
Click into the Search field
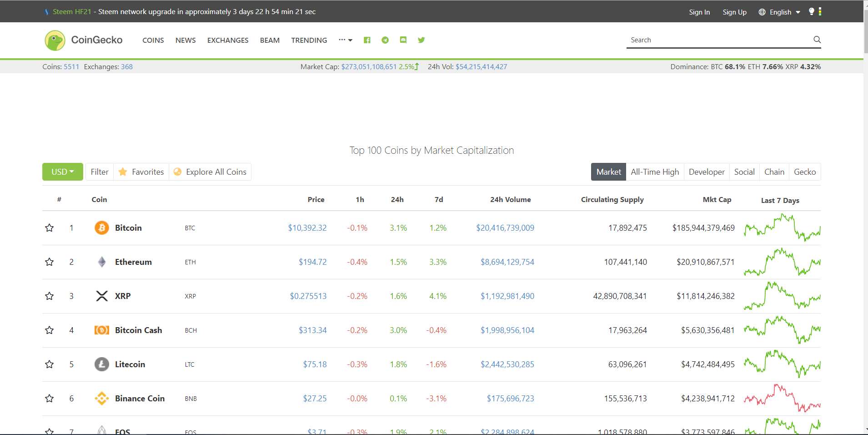pos(720,40)
